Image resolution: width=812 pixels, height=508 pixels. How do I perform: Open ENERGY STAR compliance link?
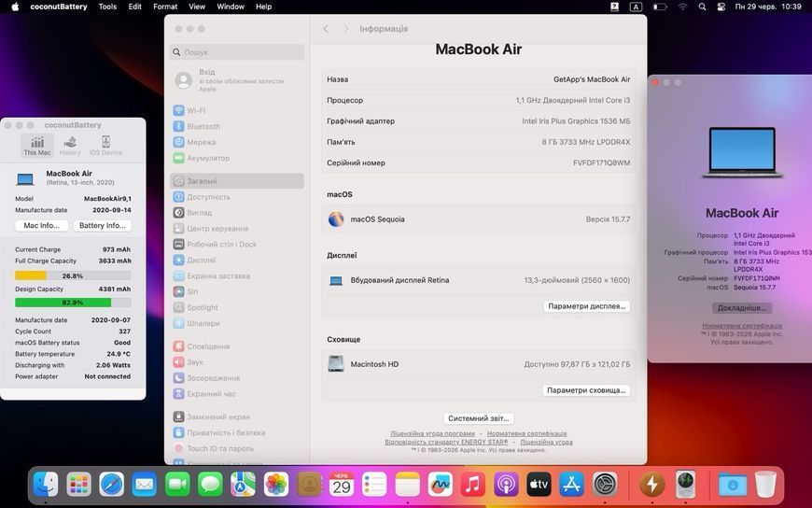pos(446,443)
